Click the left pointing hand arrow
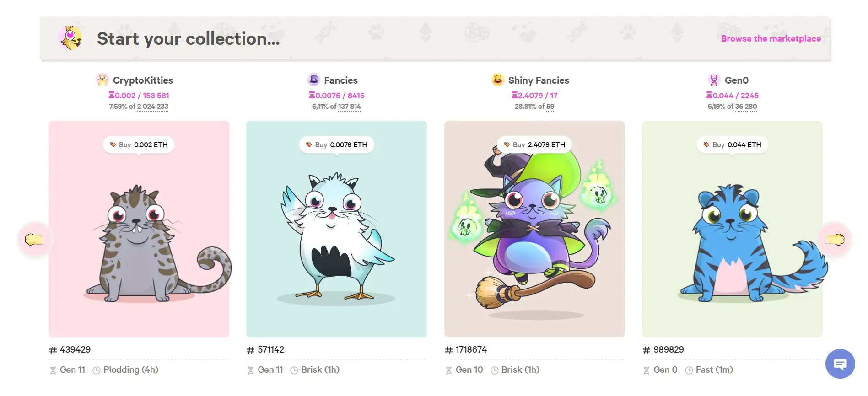The image size is (868, 396). click(35, 239)
